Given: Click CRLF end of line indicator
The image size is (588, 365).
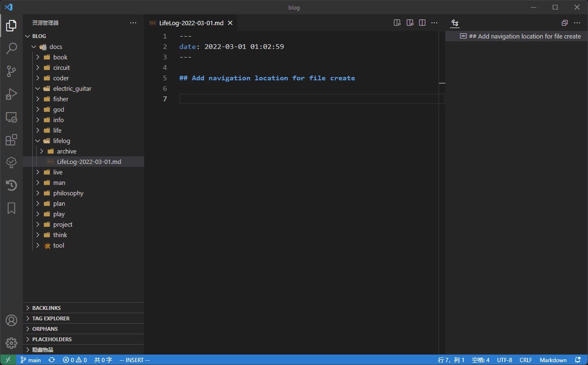Looking at the screenshot, I should click(526, 360).
